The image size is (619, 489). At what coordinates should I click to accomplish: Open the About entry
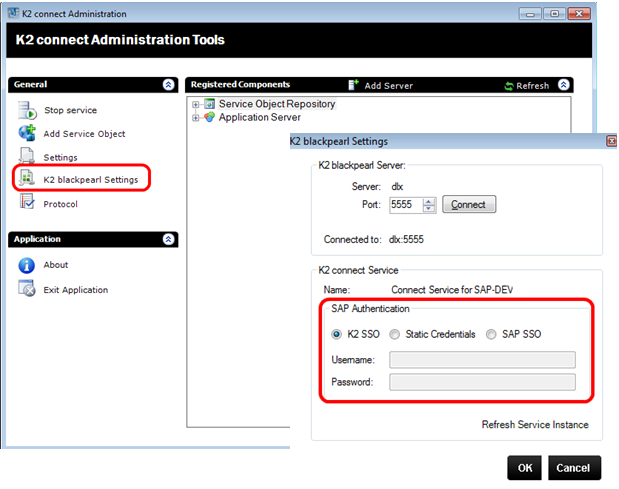pyautogui.click(x=56, y=265)
